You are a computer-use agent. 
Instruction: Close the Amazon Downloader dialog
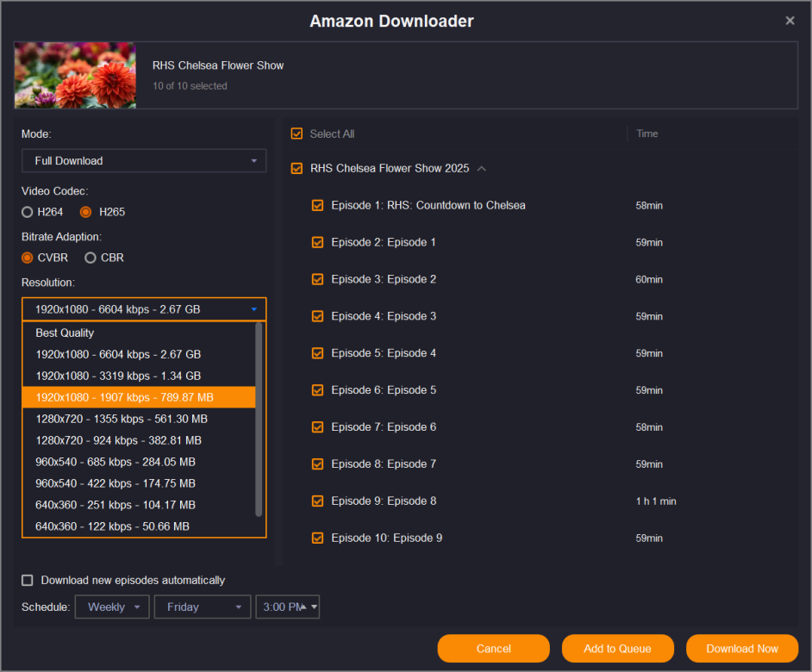[790, 21]
